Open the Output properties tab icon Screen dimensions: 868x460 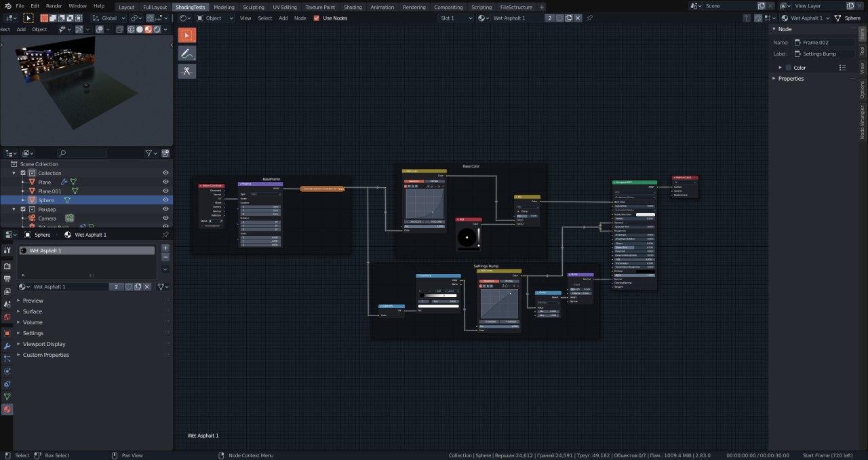7,279
